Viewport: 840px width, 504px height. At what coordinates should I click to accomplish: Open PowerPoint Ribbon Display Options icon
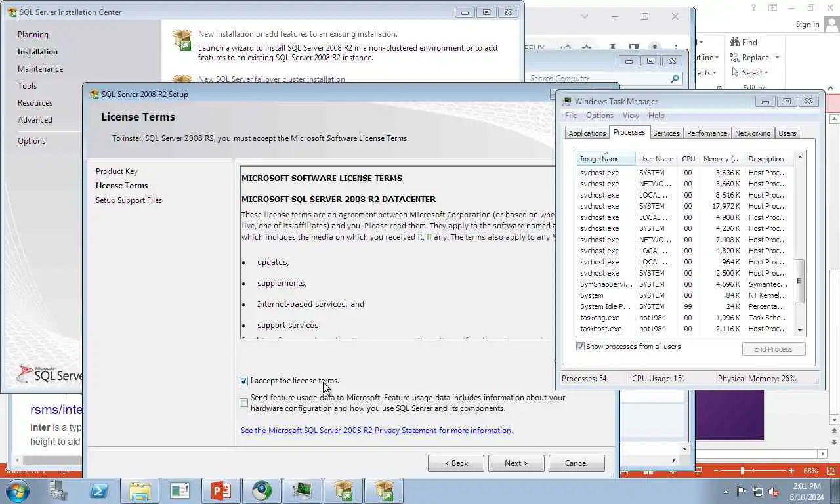point(773,7)
